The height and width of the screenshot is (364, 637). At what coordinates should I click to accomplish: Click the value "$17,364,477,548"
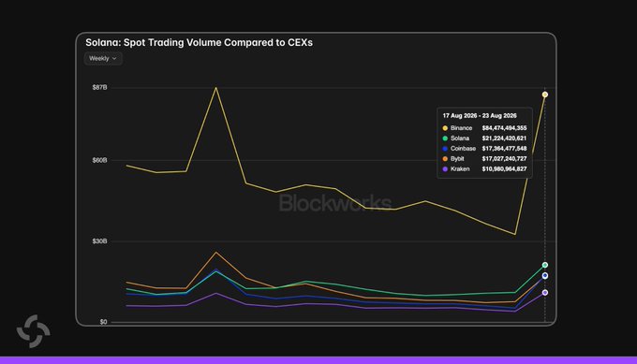(504, 149)
